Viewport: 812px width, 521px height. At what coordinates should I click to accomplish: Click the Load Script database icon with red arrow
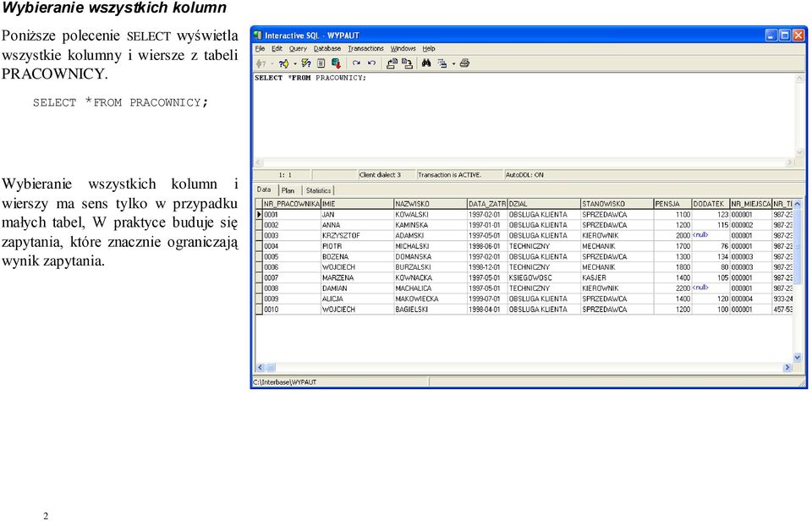[x=336, y=63]
